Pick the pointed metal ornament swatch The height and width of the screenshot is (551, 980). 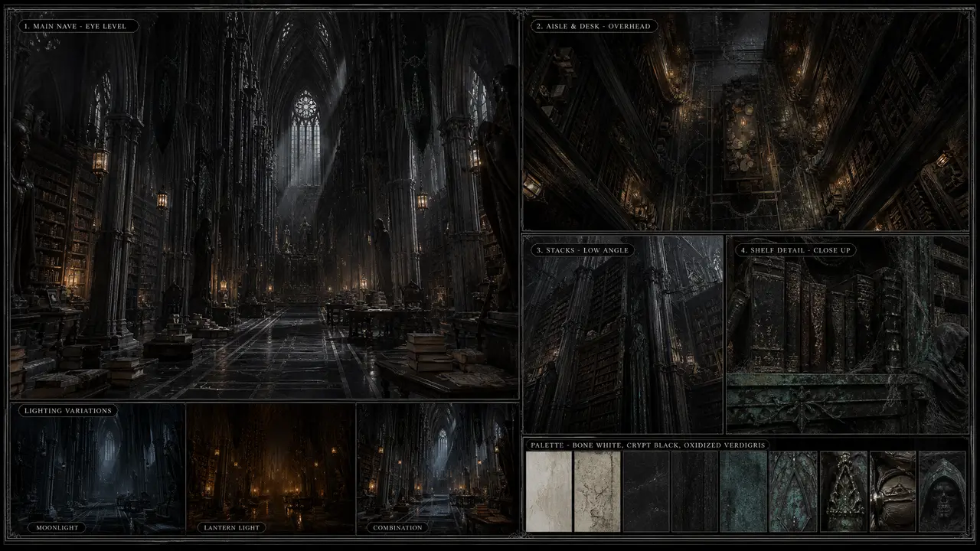point(844,491)
